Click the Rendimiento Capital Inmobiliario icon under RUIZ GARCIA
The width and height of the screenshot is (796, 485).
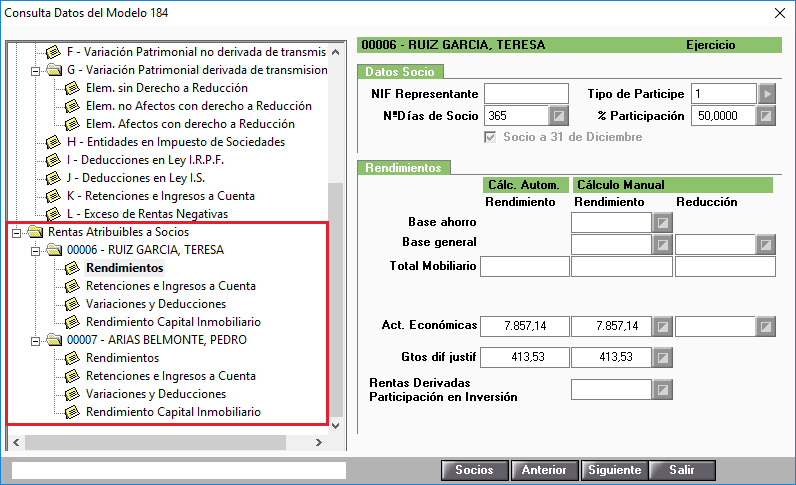coord(72,322)
